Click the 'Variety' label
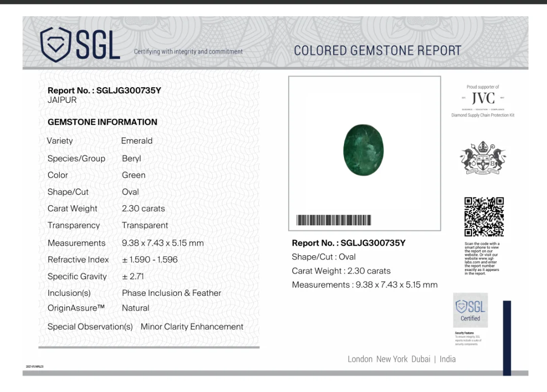This screenshot has width=547, height=392. pyautogui.click(x=60, y=141)
